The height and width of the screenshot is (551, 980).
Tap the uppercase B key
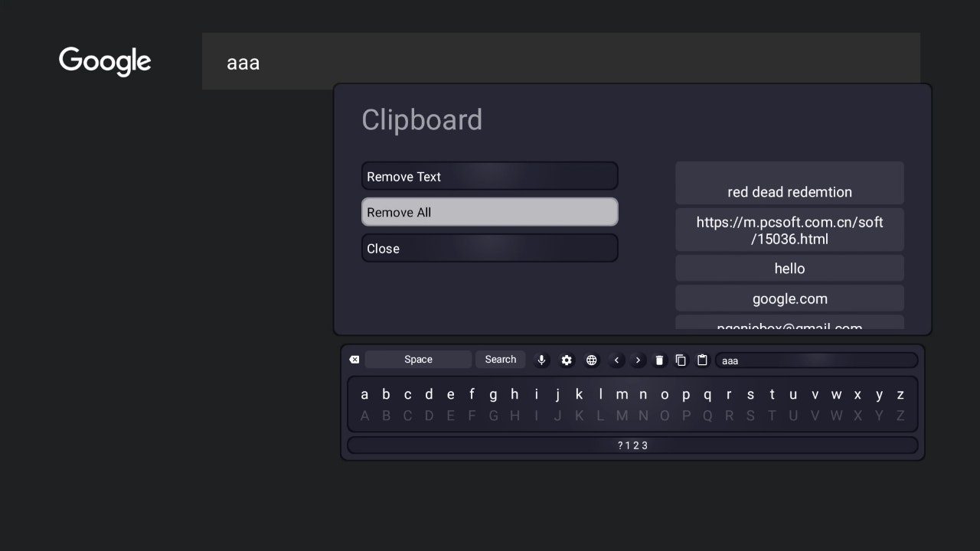(x=386, y=416)
